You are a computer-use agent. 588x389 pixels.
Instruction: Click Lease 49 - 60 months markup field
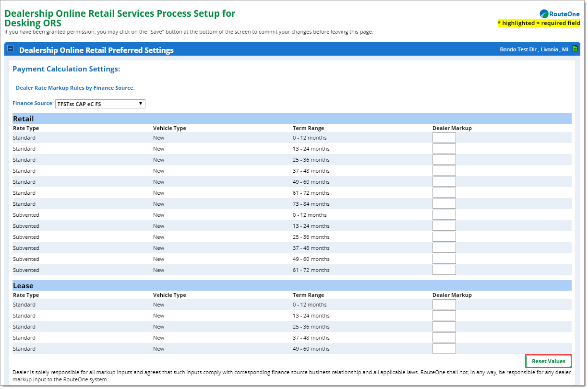click(444, 349)
